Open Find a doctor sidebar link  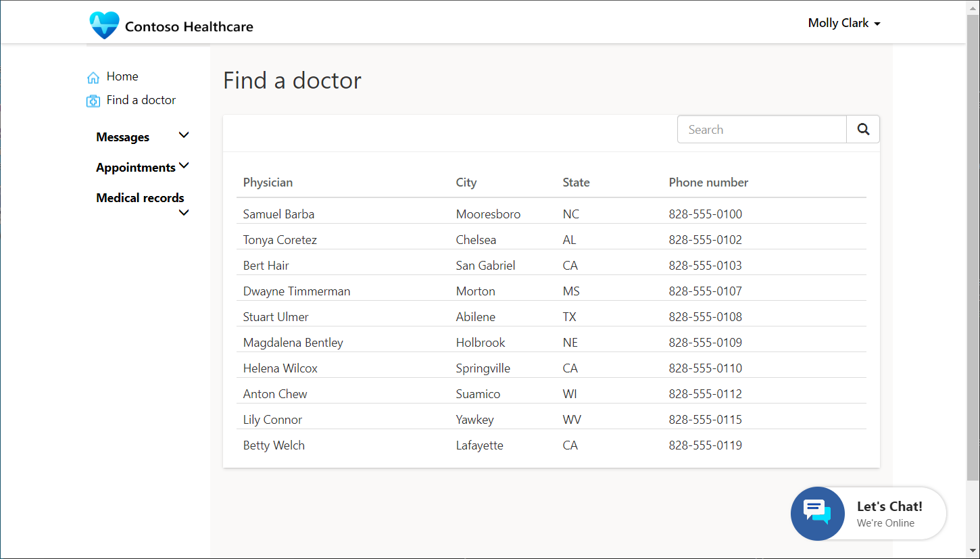[x=141, y=100]
